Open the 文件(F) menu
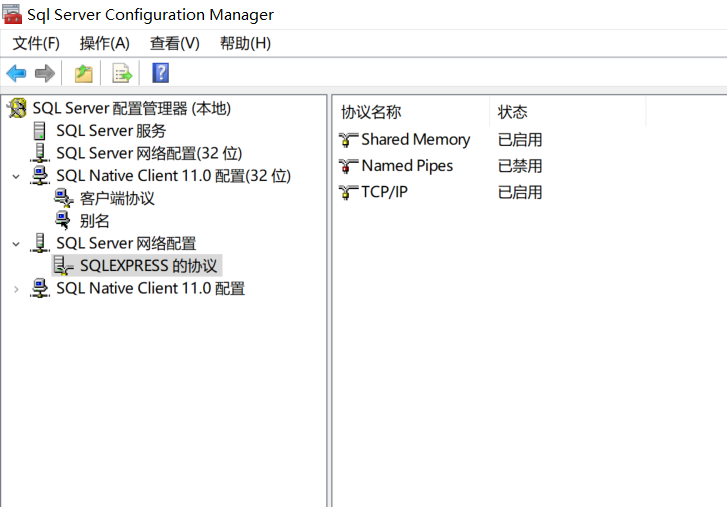This screenshot has height=507, width=727. click(x=36, y=43)
